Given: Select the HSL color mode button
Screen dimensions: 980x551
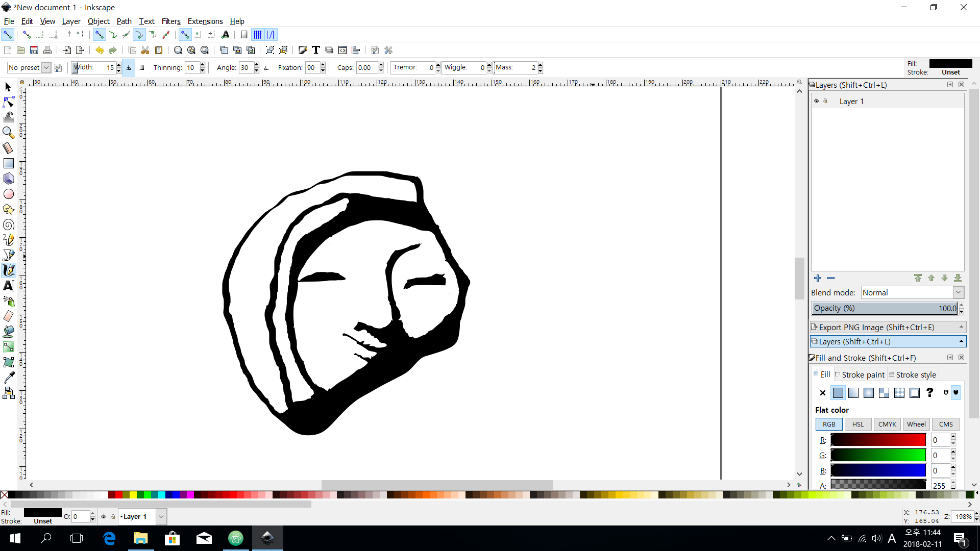Looking at the screenshot, I should click(858, 424).
